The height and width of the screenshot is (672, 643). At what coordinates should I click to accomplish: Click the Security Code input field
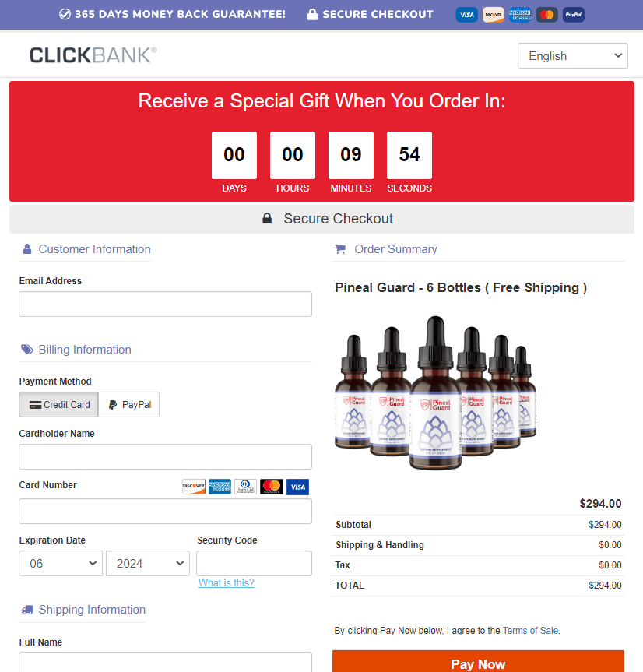click(x=254, y=564)
